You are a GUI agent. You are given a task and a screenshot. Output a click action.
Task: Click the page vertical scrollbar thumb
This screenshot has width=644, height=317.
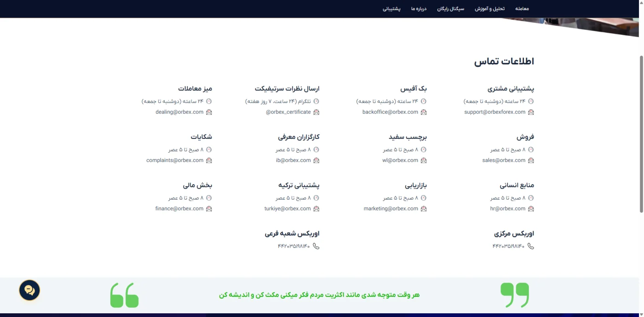click(641, 133)
